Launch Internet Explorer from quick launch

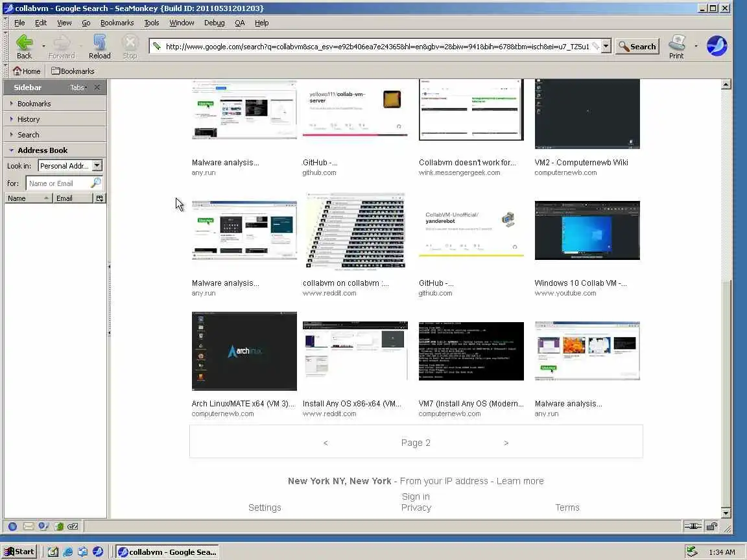point(67,552)
